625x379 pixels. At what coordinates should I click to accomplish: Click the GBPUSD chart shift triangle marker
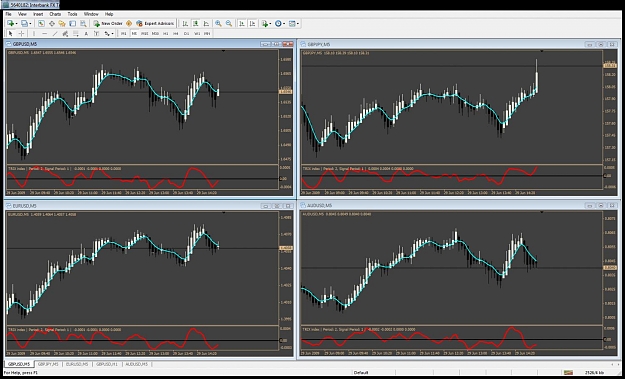(223, 51)
